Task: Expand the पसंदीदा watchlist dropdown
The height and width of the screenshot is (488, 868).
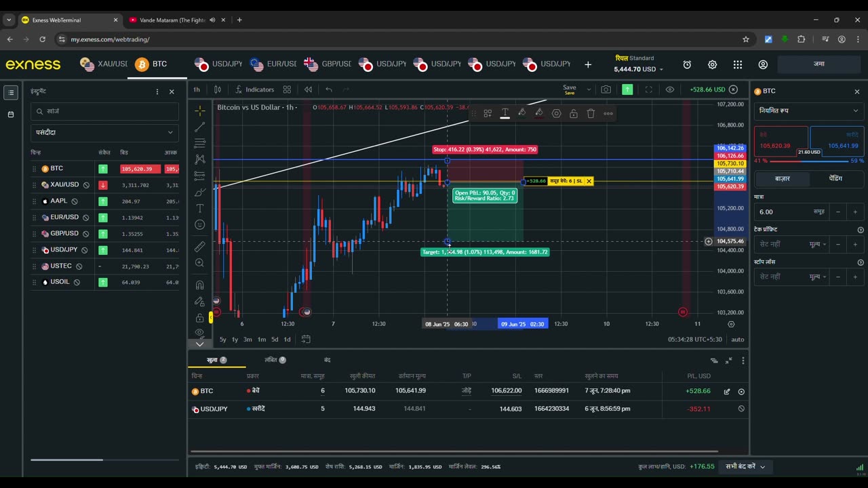Action: (105, 132)
